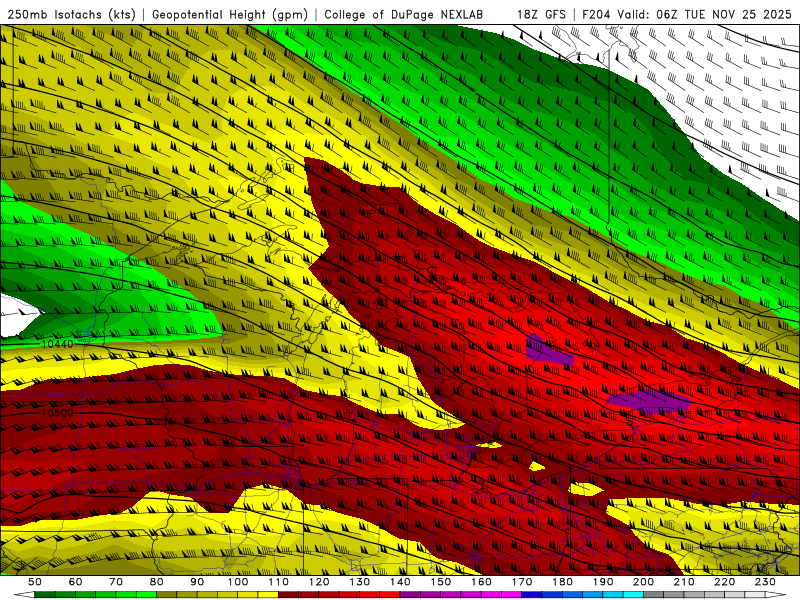Pick the dark blue swatch just right of 170
This screenshot has height=600, width=800.
click(532, 595)
